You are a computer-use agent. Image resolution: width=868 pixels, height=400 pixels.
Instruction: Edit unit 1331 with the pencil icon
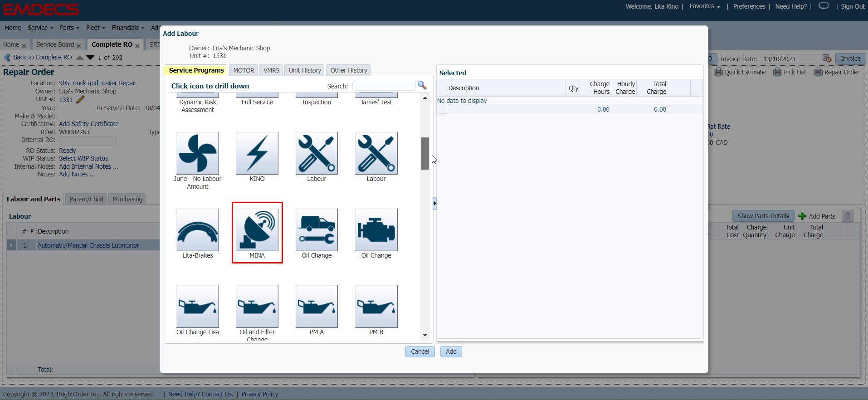(x=80, y=99)
